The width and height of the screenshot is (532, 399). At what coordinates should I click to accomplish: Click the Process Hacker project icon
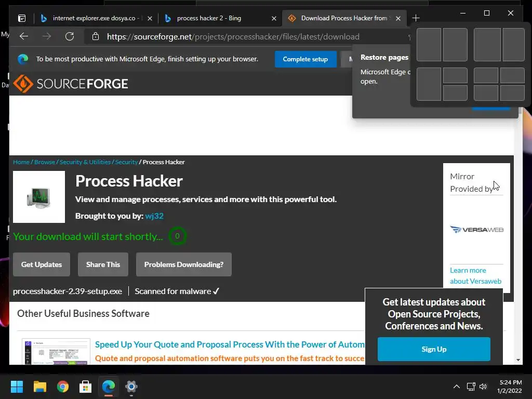coord(39,197)
